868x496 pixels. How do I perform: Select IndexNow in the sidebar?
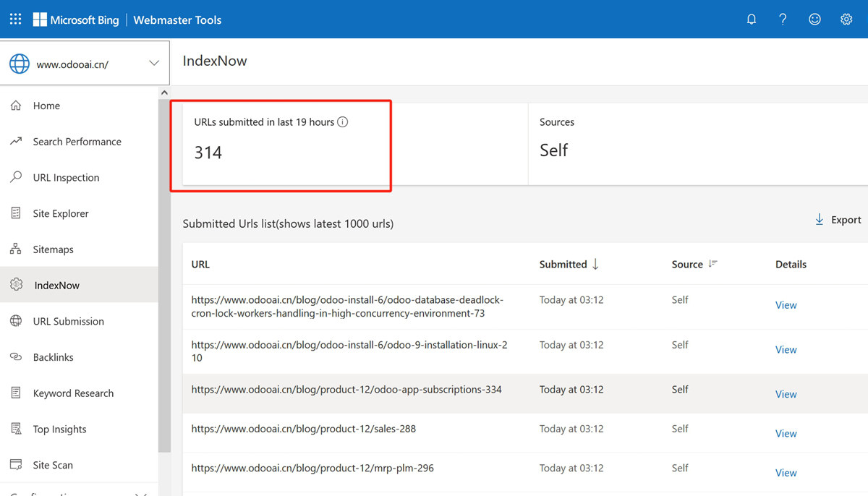pyautogui.click(x=79, y=285)
